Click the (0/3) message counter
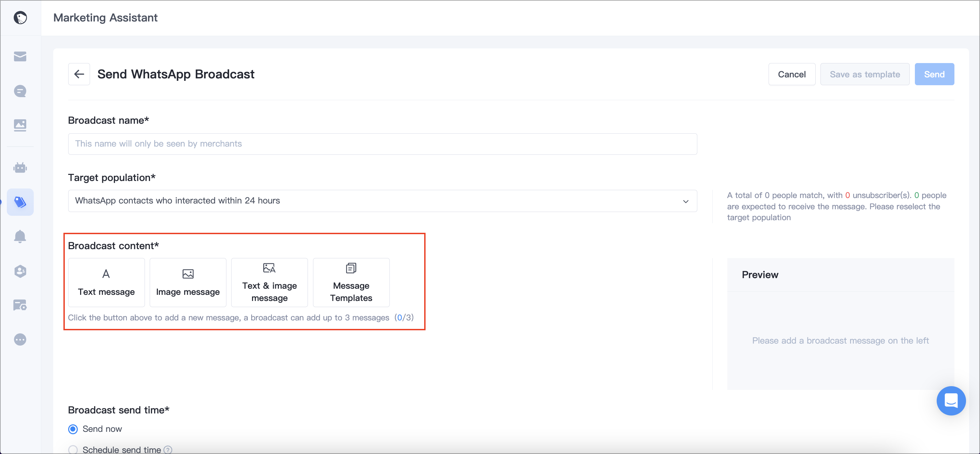Viewport: 980px width, 454px height. coord(404,318)
